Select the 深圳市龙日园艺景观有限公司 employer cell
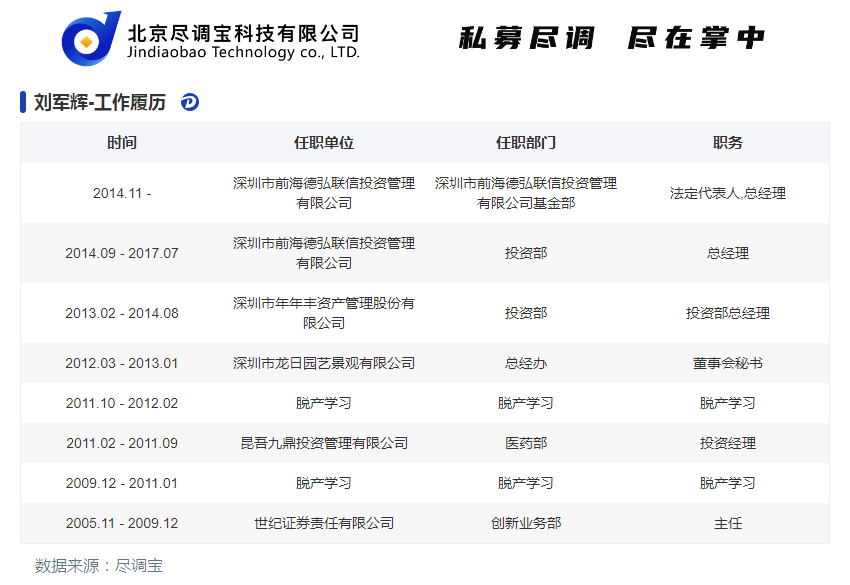Image resolution: width=850 pixels, height=585 pixels. pyautogui.click(x=324, y=363)
